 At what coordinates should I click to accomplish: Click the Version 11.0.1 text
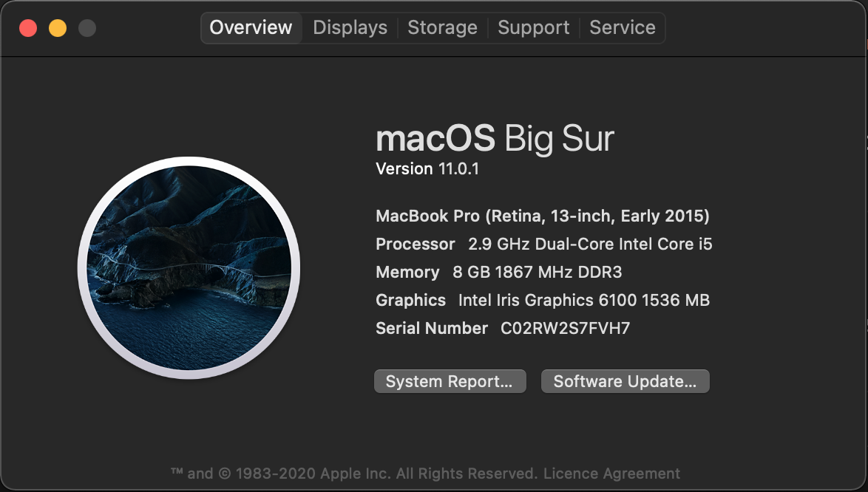pos(427,168)
